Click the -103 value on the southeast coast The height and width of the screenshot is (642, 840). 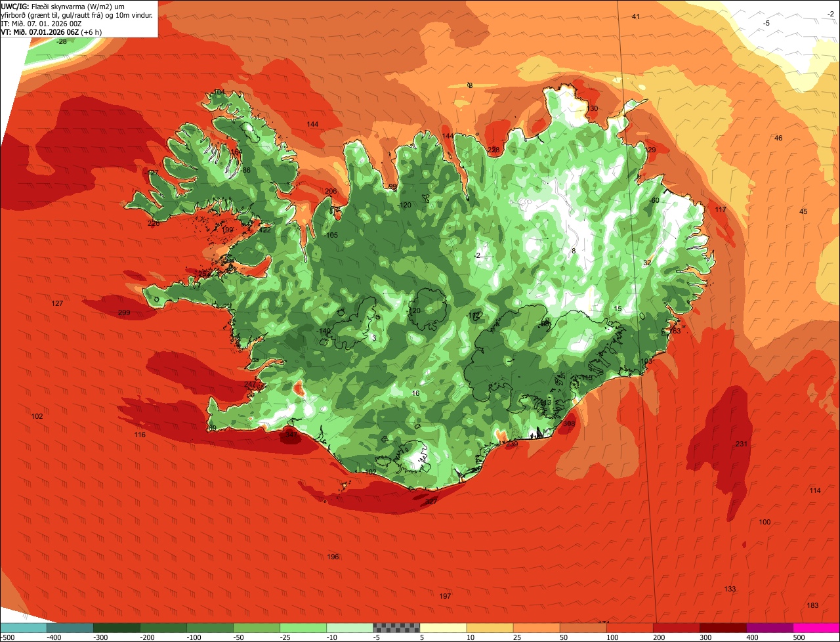coord(646,361)
